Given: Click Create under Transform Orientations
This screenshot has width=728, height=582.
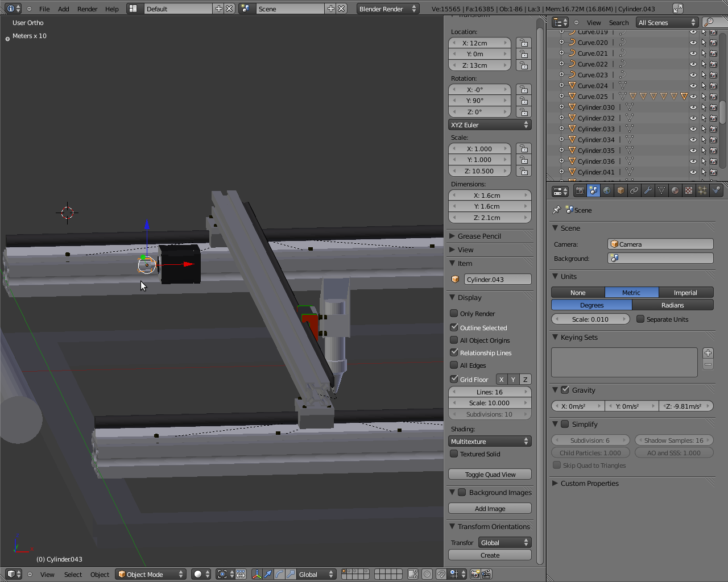Looking at the screenshot, I should (x=490, y=555).
